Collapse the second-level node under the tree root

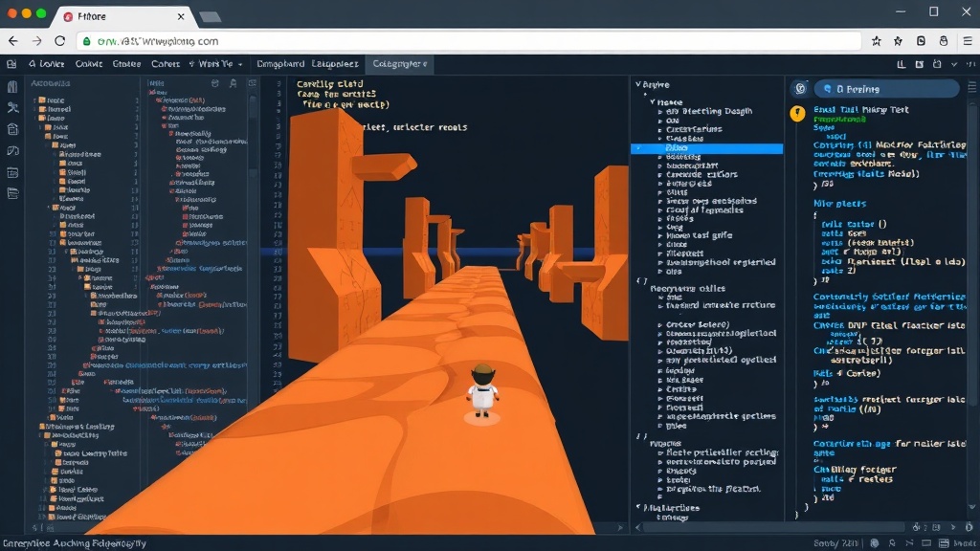pos(653,101)
